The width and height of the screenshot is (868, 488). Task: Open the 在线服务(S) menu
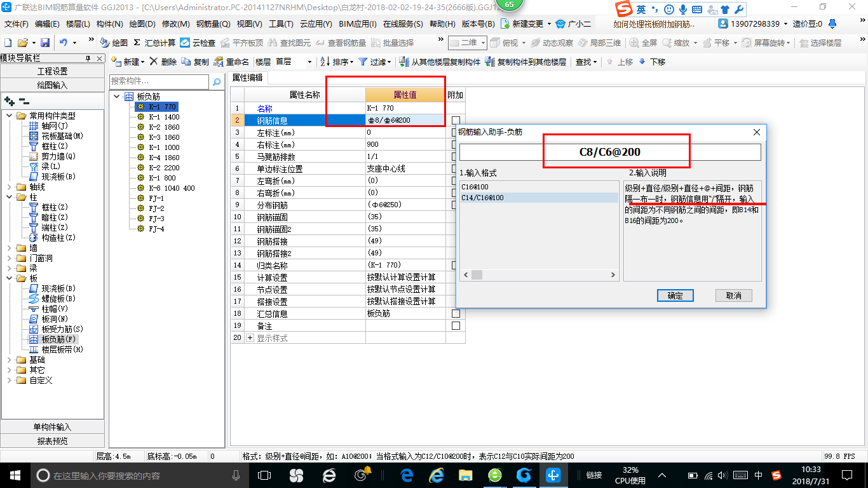(x=403, y=24)
